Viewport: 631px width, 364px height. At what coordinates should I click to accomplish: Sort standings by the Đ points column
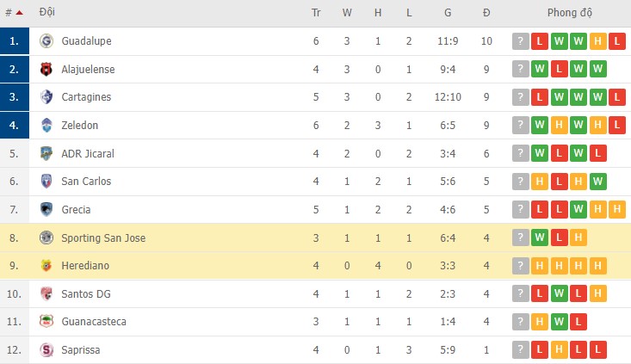point(486,13)
